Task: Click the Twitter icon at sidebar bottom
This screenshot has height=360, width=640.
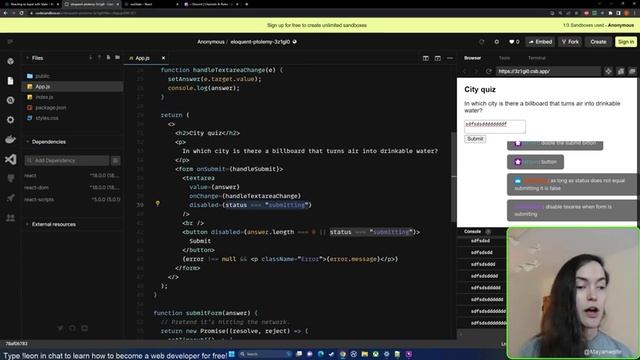Action: pyautogui.click(x=60, y=328)
